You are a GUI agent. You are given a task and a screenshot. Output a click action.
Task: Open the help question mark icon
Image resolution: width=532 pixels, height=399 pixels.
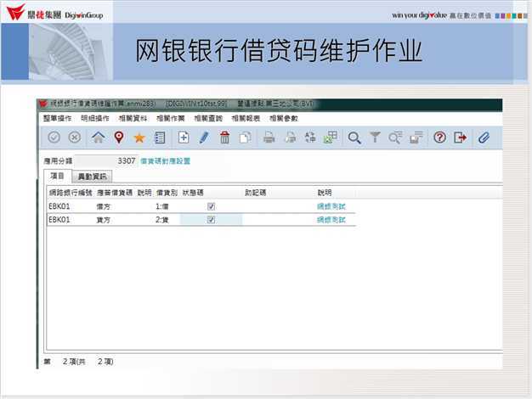[439, 138]
